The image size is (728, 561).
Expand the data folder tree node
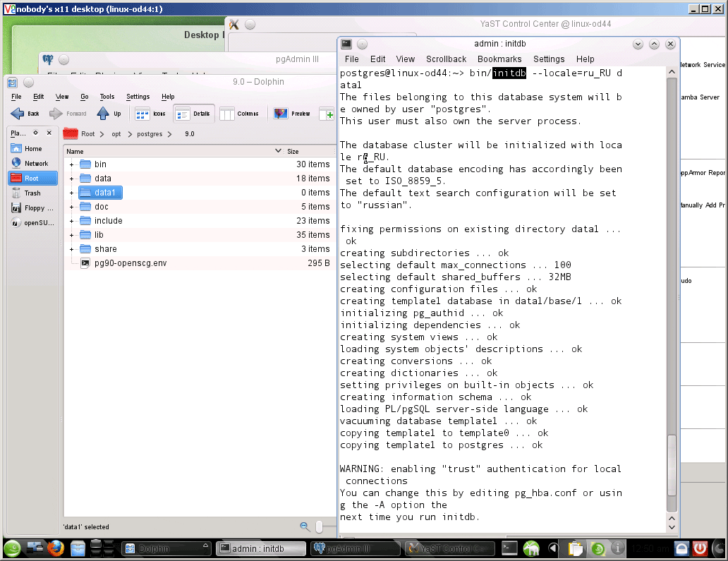71,179
